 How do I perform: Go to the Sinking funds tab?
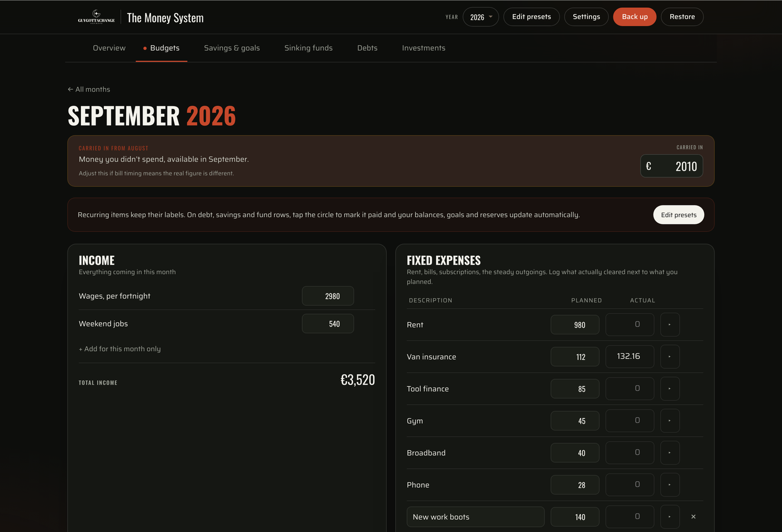pyautogui.click(x=308, y=48)
